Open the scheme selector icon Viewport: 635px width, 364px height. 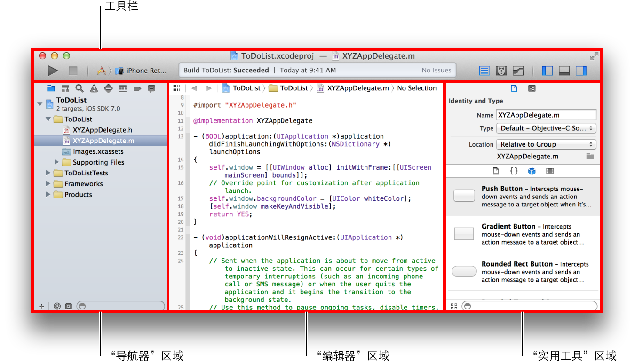(x=101, y=71)
